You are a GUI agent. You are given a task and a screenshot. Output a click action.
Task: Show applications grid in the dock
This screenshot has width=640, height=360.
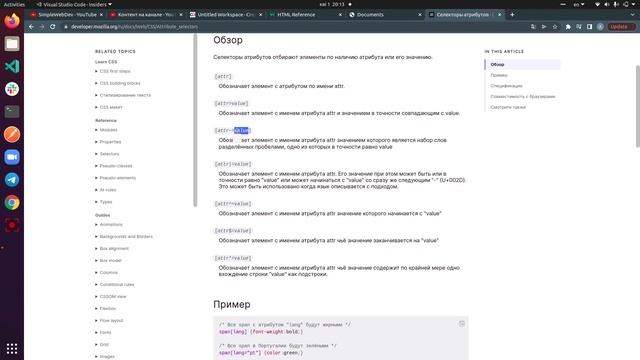12,349
